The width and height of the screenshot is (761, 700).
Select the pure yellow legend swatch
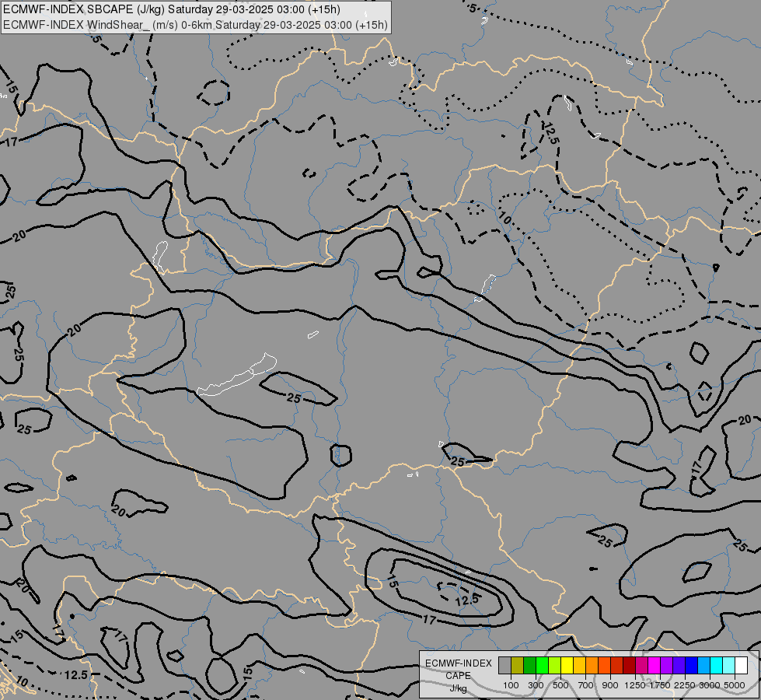(x=567, y=666)
